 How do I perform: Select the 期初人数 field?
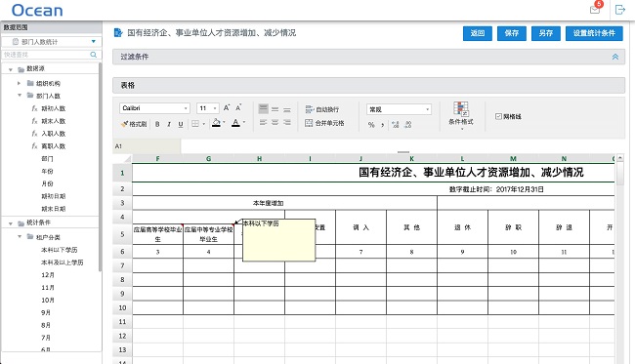[x=53, y=108]
